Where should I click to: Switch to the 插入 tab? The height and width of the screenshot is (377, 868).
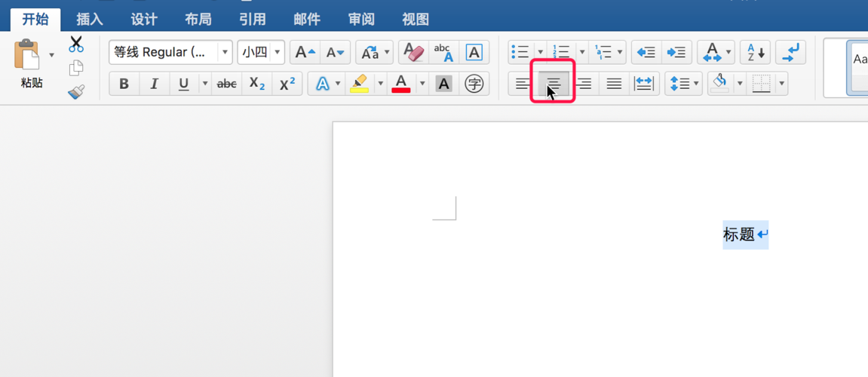90,20
